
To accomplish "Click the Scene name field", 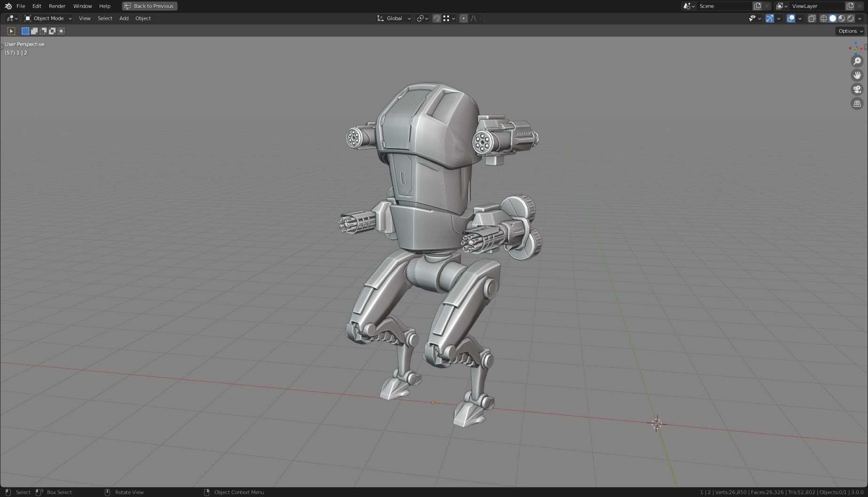I will click(x=725, y=6).
